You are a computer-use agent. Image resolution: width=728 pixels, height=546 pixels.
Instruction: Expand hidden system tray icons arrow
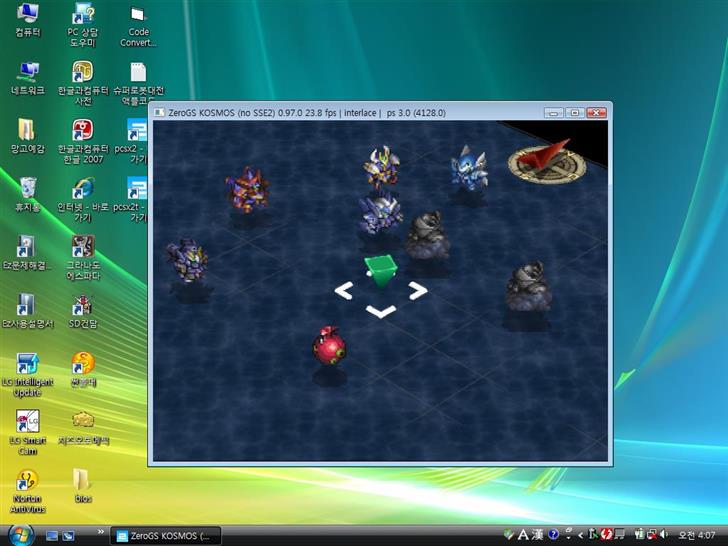pyautogui.click(x=580, y=535)
